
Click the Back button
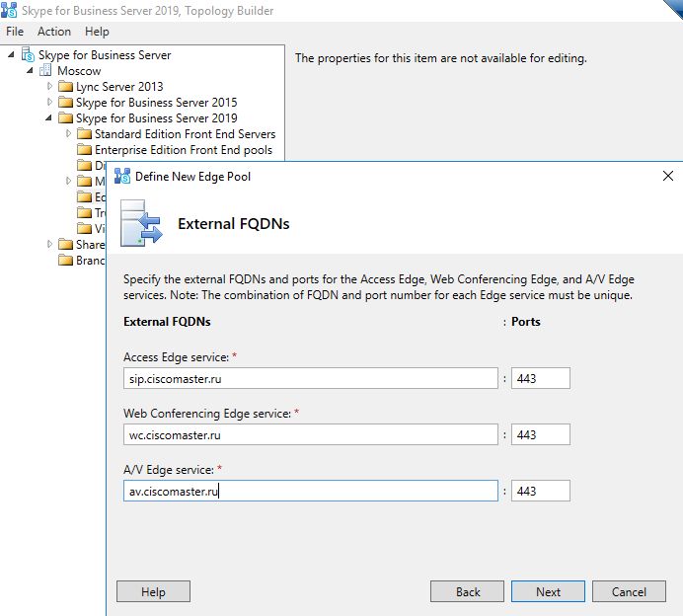click(x=468, y=591)
